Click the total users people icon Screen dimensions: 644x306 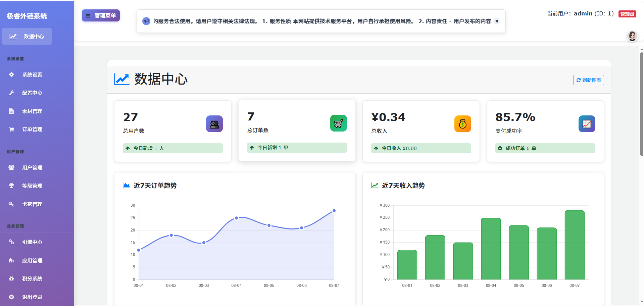[x=214, y=124]
